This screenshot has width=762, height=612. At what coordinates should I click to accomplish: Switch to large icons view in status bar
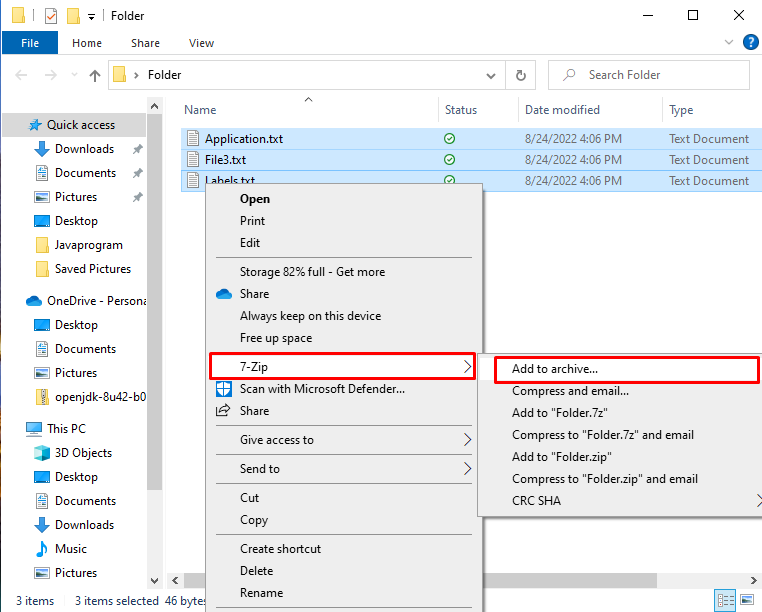point(744,601)
